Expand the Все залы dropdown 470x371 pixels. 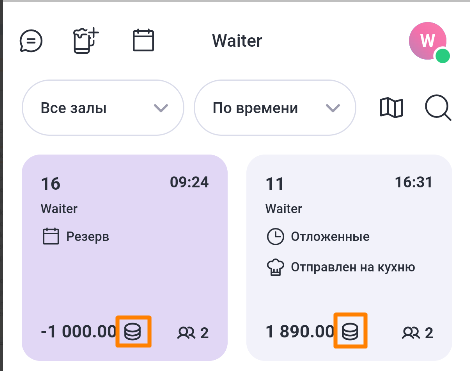click(x=103, y=108)
